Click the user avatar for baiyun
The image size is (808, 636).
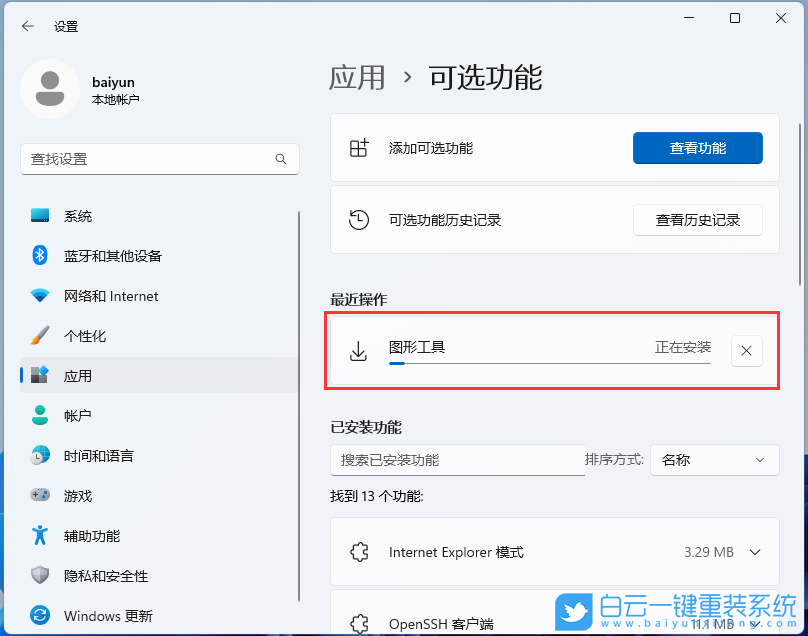(49, 89)
